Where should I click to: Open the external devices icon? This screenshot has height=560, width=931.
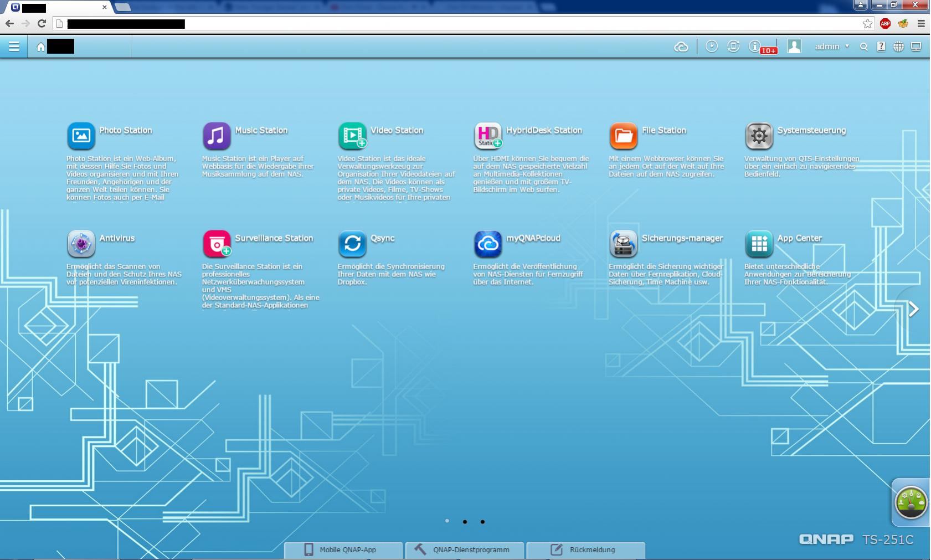(x=733, y=47)
